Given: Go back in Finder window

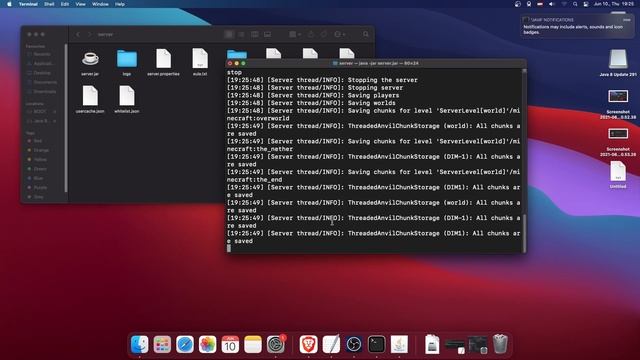Looking at the screenshot, I should (78, 34).
